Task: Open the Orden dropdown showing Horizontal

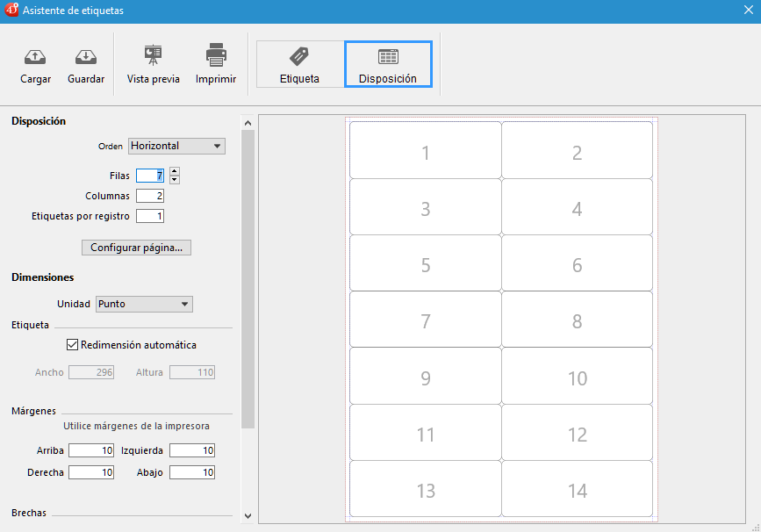Action: pyautogui.click(x=176, y=146)
